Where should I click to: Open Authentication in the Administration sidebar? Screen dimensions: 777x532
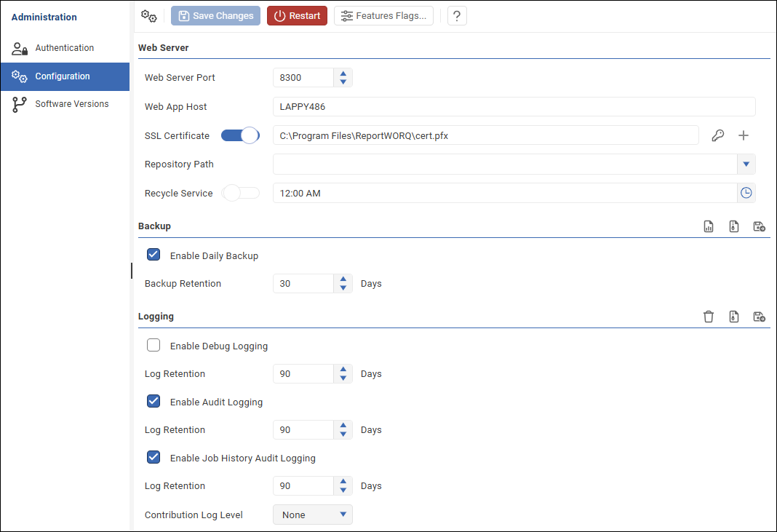click(65, 48)
